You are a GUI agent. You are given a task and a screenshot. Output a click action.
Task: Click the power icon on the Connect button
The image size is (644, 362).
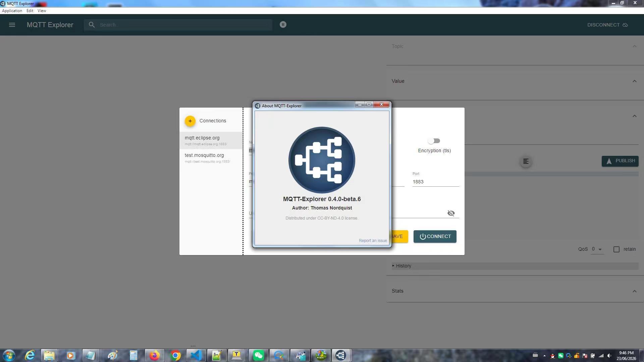pyautogui.click(x=423, y=237)
